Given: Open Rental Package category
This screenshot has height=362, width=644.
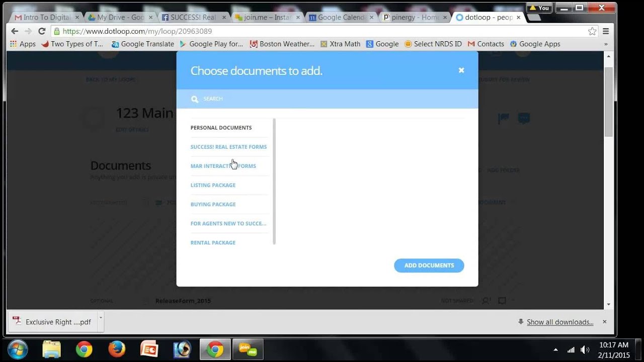Looking at the screenshot, I should coord(213,242).
